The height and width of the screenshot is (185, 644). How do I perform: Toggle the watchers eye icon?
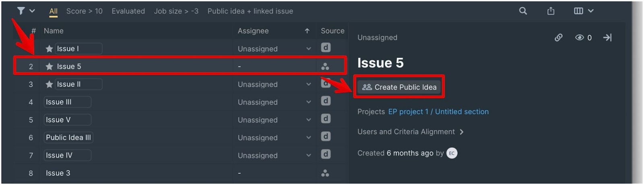click(580, 37)
